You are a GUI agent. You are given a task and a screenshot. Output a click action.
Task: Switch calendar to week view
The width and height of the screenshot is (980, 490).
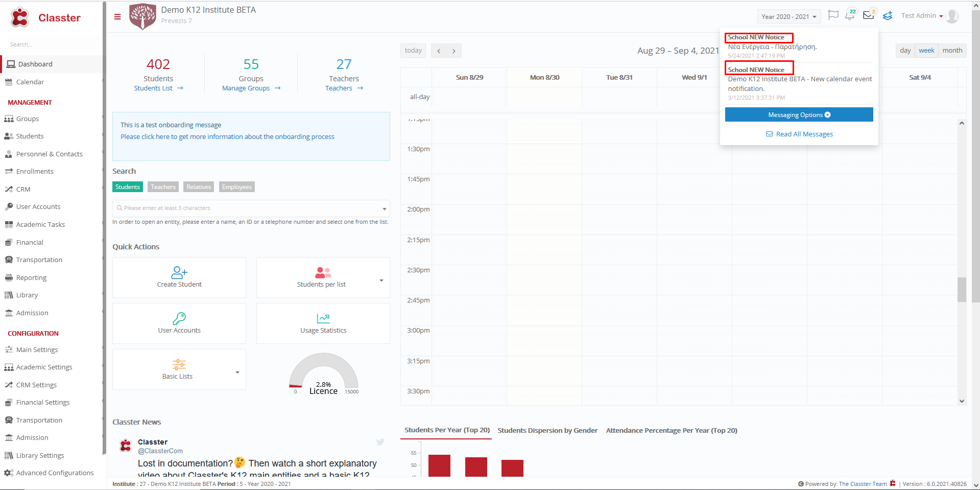pyautogui.click(x=926, y=50)
